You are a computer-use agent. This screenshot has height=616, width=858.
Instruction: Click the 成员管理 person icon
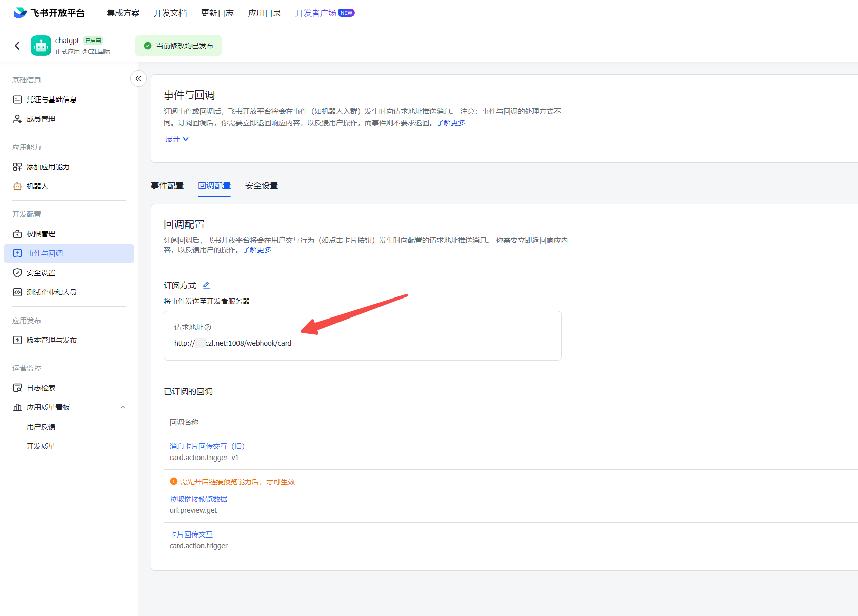point(17,119)
